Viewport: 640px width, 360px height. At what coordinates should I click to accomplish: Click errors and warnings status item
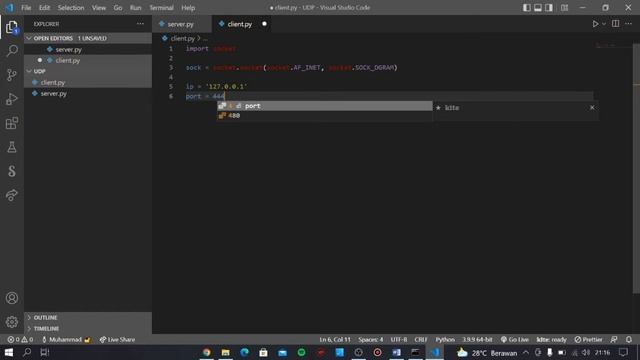[20, 340]
